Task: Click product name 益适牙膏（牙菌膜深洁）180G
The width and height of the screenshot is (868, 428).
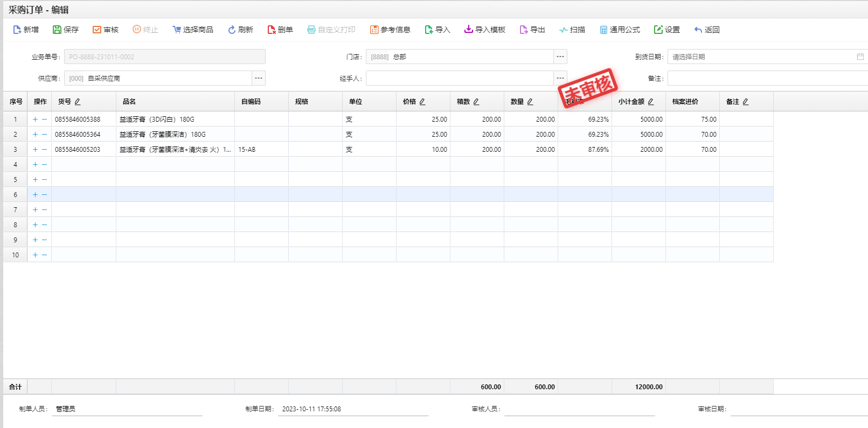Action: 163,135
